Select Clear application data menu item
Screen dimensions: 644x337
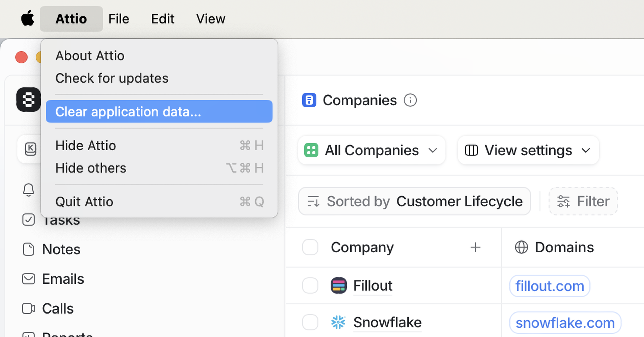tap(159, 112)
